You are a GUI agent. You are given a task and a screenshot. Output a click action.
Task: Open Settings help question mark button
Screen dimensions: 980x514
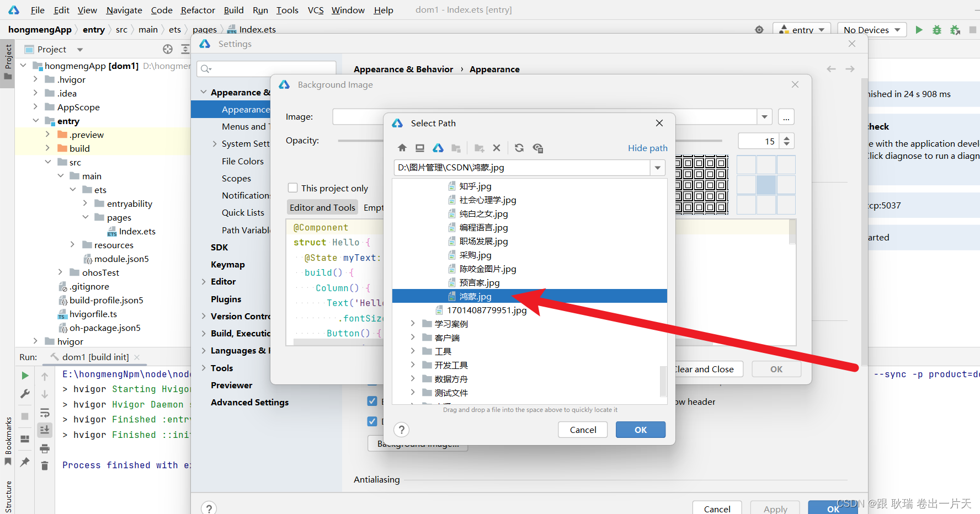pos(209,508)
